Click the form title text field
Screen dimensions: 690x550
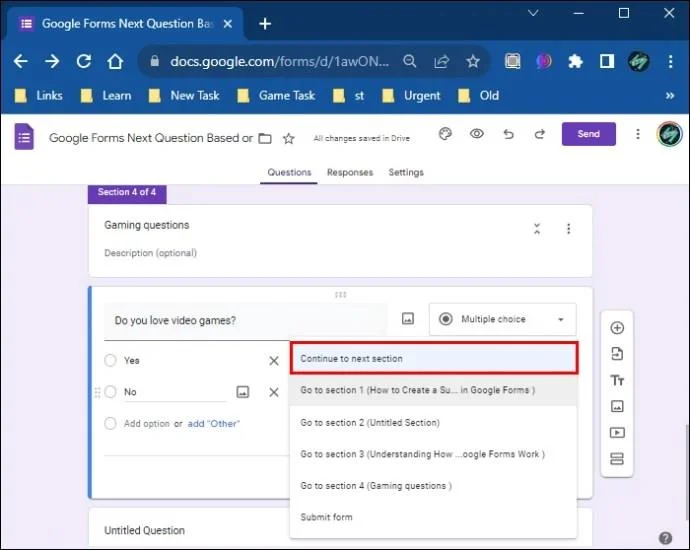(x=150, y=138)
